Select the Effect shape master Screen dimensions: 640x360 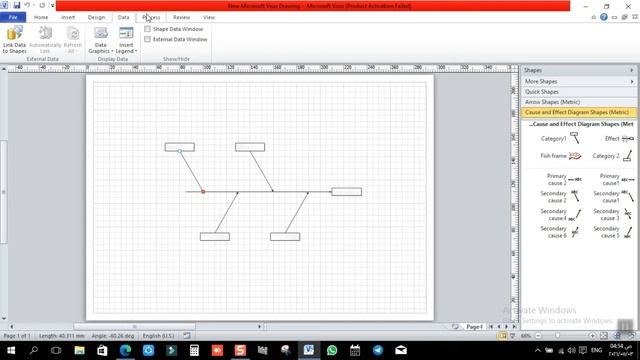click(620, 138)
